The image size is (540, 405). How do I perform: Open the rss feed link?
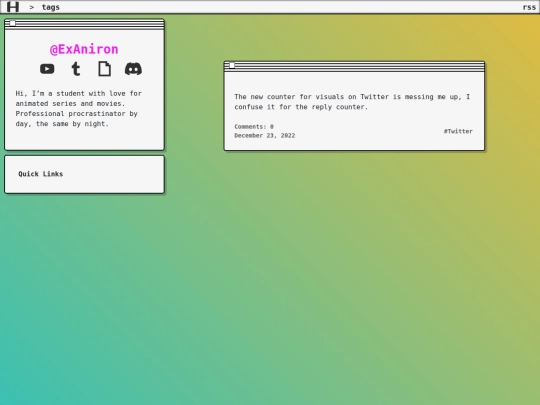tap(529, 7)
